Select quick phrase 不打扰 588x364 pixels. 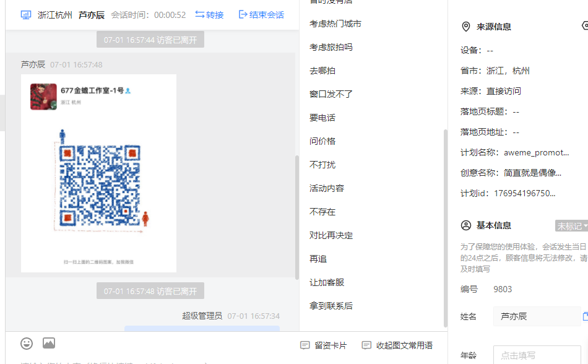(x=322, y=165)
